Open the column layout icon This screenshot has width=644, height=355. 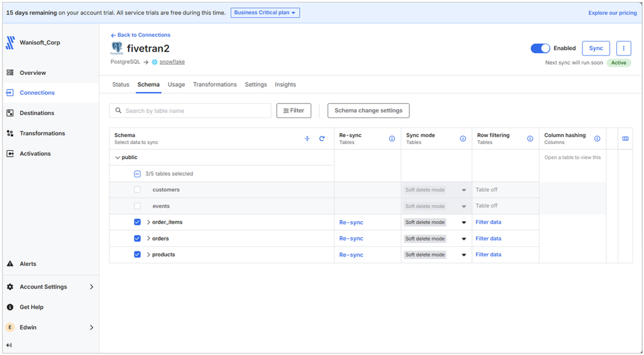(x=625, y=139)
